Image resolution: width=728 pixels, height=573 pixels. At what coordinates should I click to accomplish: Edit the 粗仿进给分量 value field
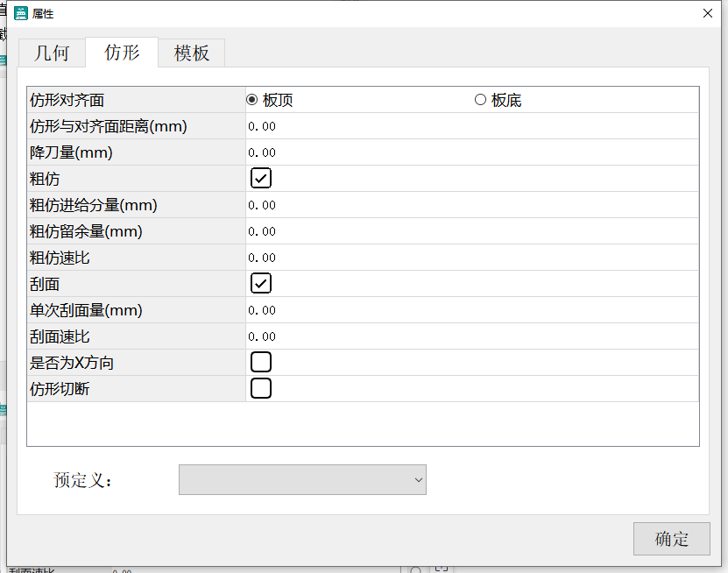click(x=394, y=204)
